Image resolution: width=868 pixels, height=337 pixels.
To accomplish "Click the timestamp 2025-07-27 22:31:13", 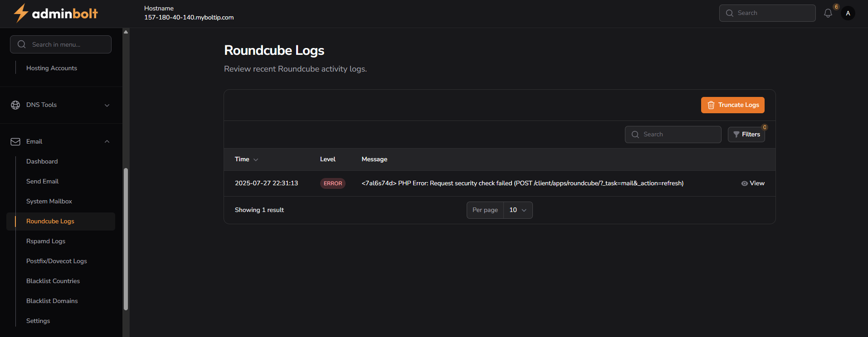I will coord(267,183).
